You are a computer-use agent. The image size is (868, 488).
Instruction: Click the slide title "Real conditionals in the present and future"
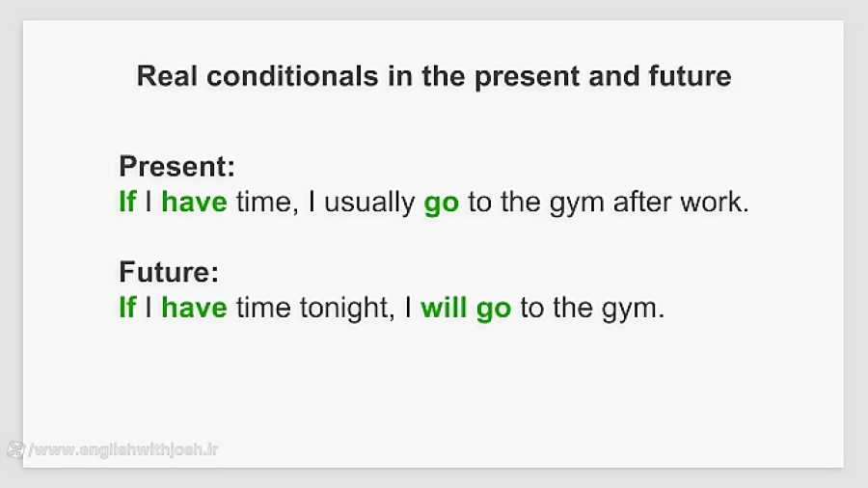coord(434,76)
